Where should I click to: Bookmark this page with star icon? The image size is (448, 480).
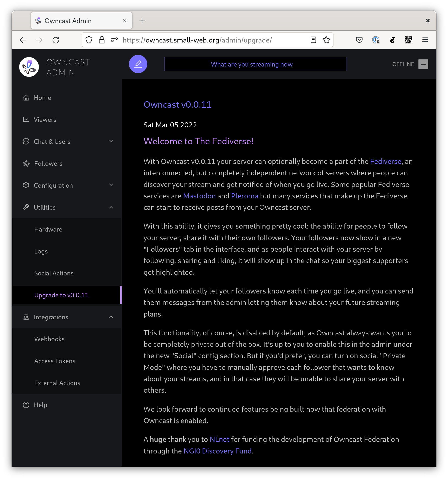coord(326,40)
